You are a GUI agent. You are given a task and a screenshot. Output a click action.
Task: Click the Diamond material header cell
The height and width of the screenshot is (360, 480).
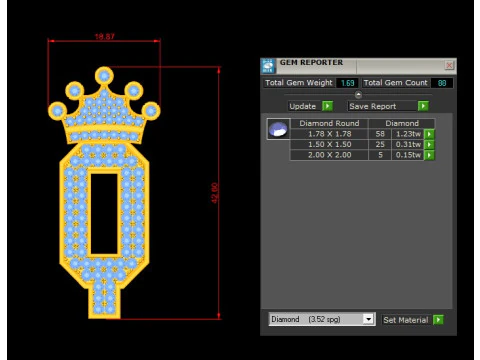pyautogui.click(x=402, y=123)
